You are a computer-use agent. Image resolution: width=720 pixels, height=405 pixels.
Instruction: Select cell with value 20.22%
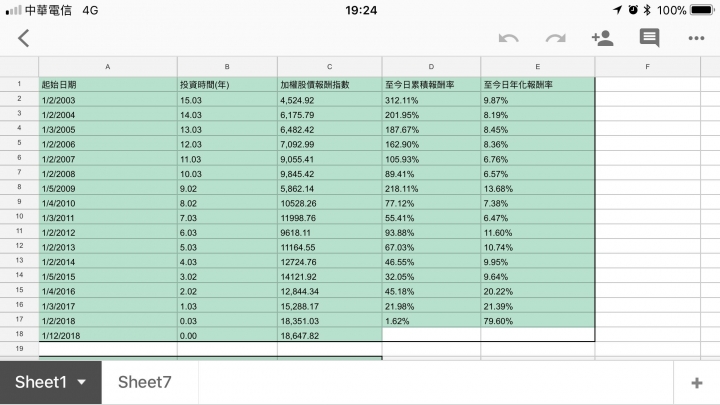click(x=538, y=291)
